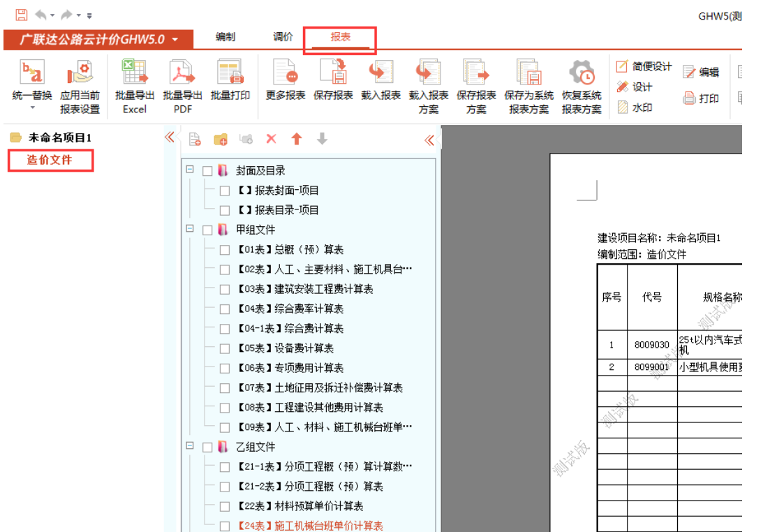This screenshot has height=532, width=770.
Task: Check the 【01表】总概（预）算表 checkbox
Action: pos(224,250)
